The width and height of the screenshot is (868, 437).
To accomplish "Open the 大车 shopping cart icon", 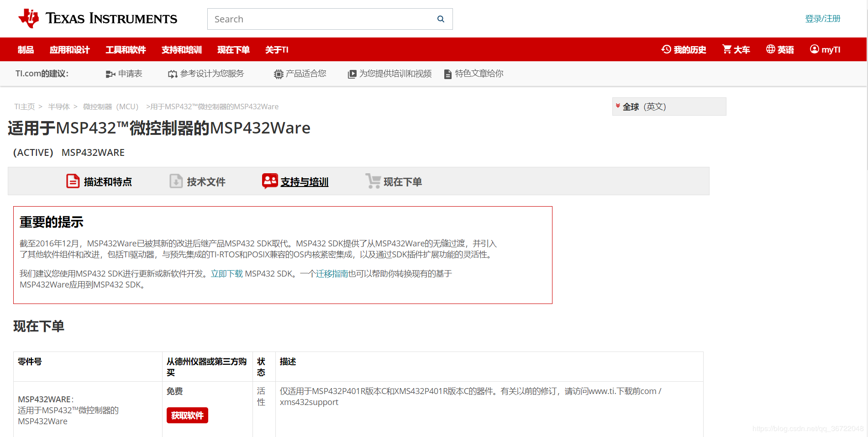I will tap(727, 49).
